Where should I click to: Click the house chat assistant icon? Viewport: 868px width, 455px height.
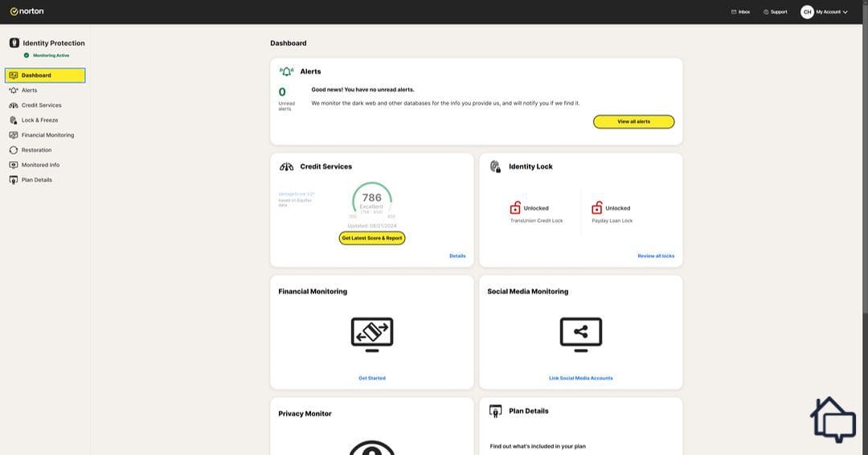pyautogui.click(x=833, y=420)
